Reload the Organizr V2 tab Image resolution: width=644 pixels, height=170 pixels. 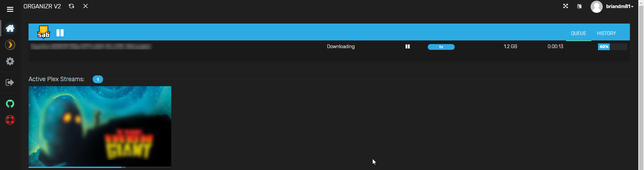coord(72,6)
